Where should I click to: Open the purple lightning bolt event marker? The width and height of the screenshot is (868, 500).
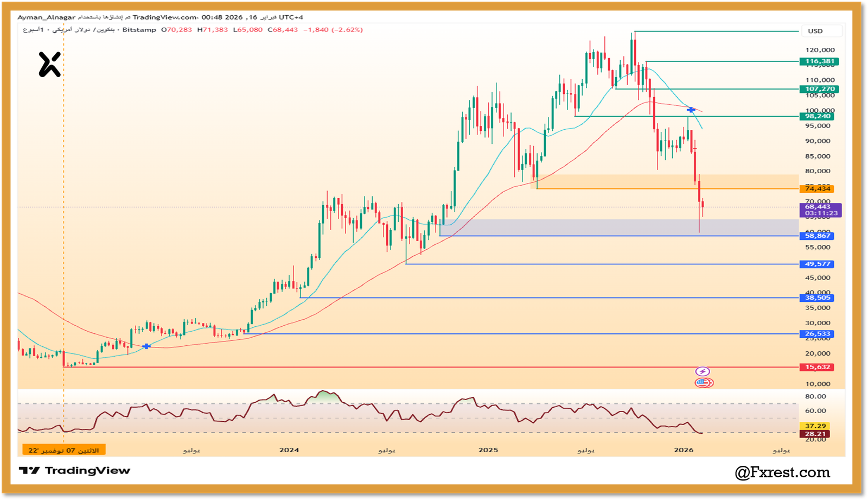[x=703, y=371]
